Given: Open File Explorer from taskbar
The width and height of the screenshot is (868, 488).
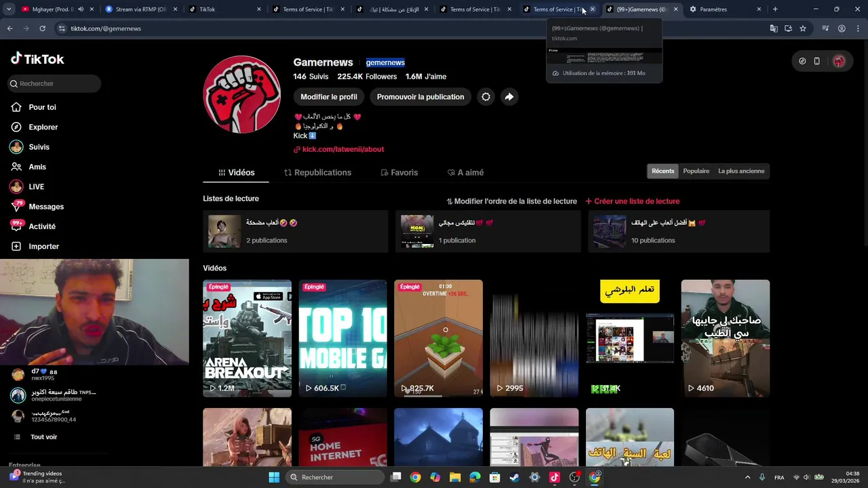Looking at the screenshot, I should point(455,477).
